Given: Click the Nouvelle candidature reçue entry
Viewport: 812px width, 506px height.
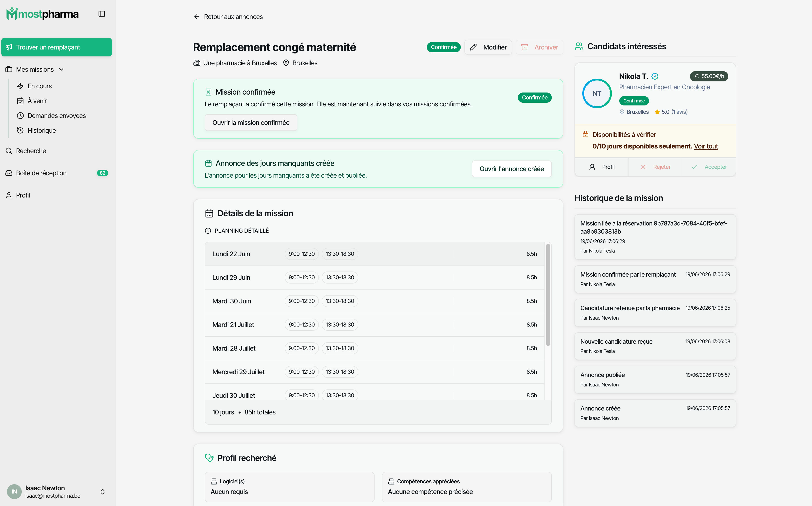Looking at the screenshot, I should coord(655,346).
